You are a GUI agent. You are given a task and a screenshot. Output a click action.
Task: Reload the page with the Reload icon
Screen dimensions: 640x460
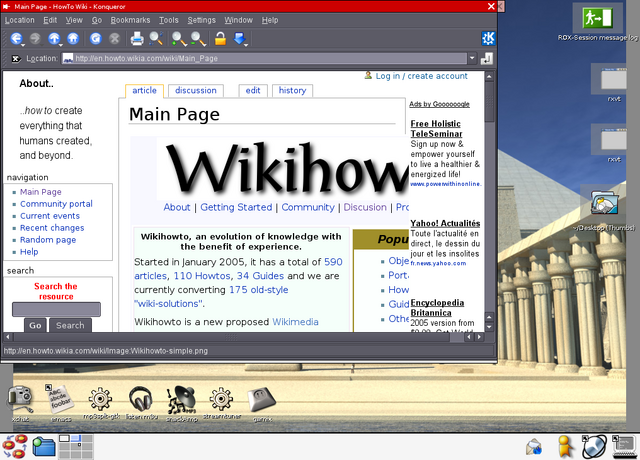[96, 38]
